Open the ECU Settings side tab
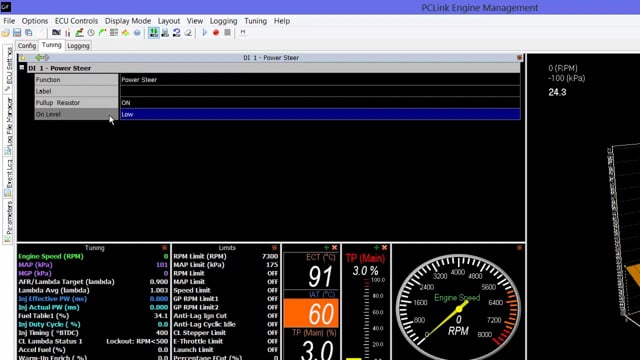The height and width of the screenshot is (360, 640). pyautogui.click(x=8, y=69)
